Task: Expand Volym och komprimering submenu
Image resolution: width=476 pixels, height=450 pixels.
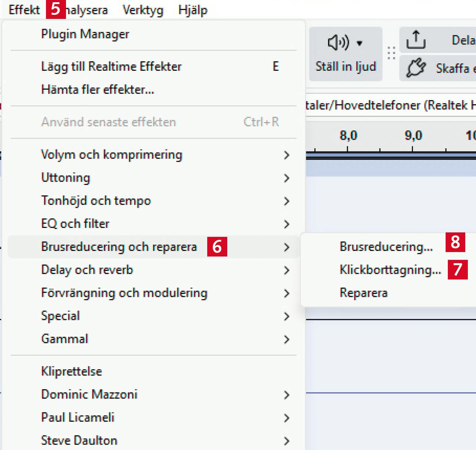Action: [112, 155]
